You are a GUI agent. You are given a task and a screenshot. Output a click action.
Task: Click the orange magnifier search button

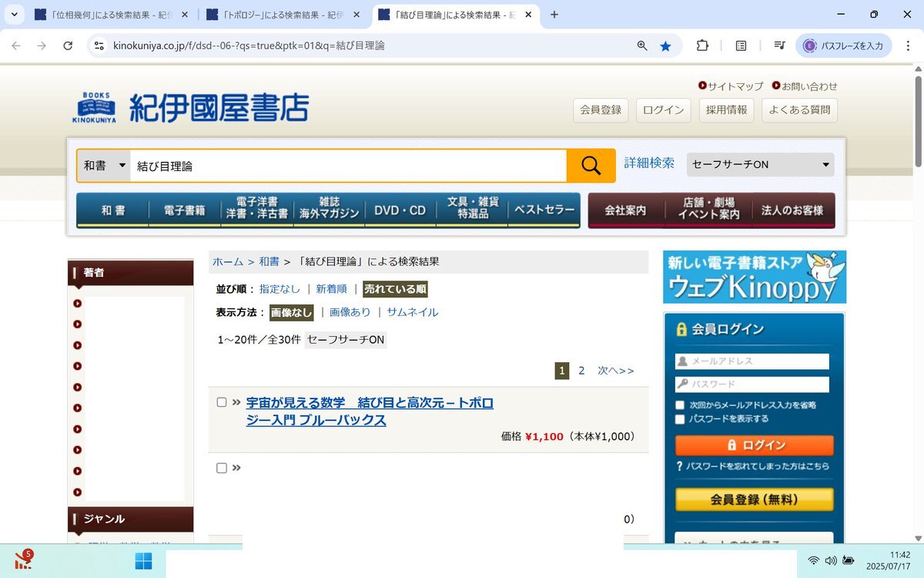pos(591,166)
